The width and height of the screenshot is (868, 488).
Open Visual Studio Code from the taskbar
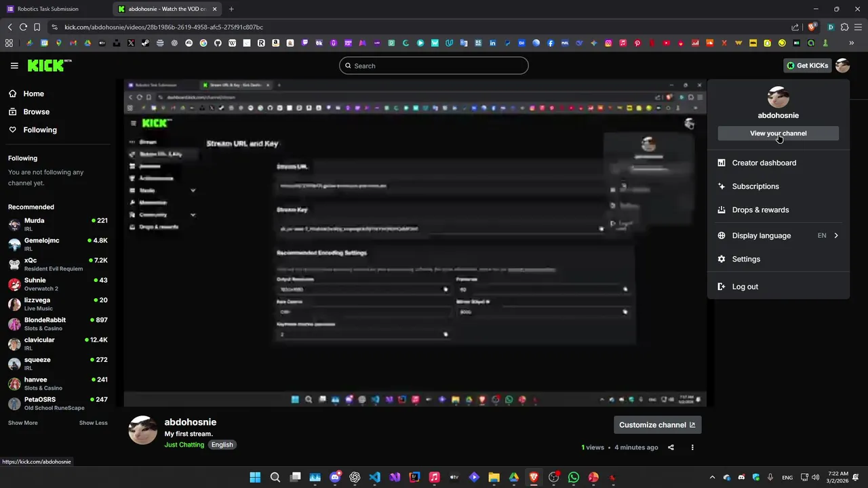(375, 477)
